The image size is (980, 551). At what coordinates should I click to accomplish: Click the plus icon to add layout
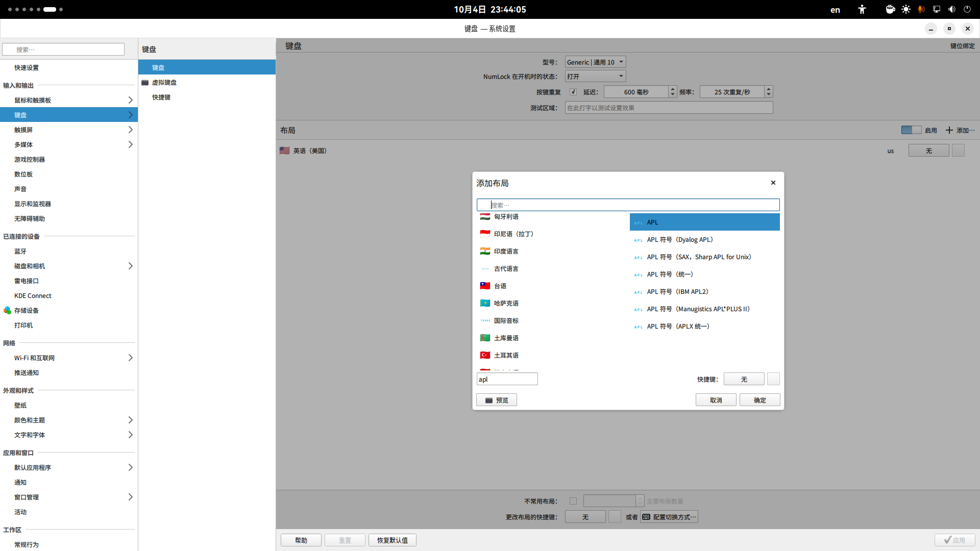tap(949, 131)
